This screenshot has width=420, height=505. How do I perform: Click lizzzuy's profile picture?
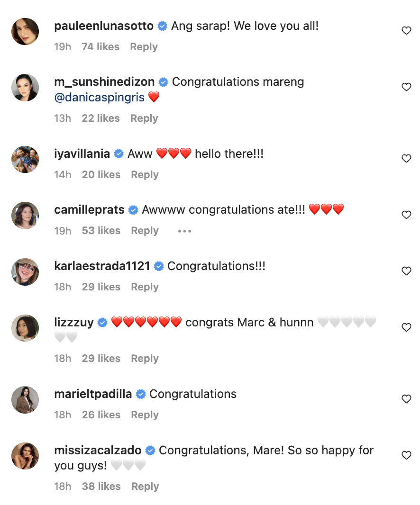click(x=25, y=328)
